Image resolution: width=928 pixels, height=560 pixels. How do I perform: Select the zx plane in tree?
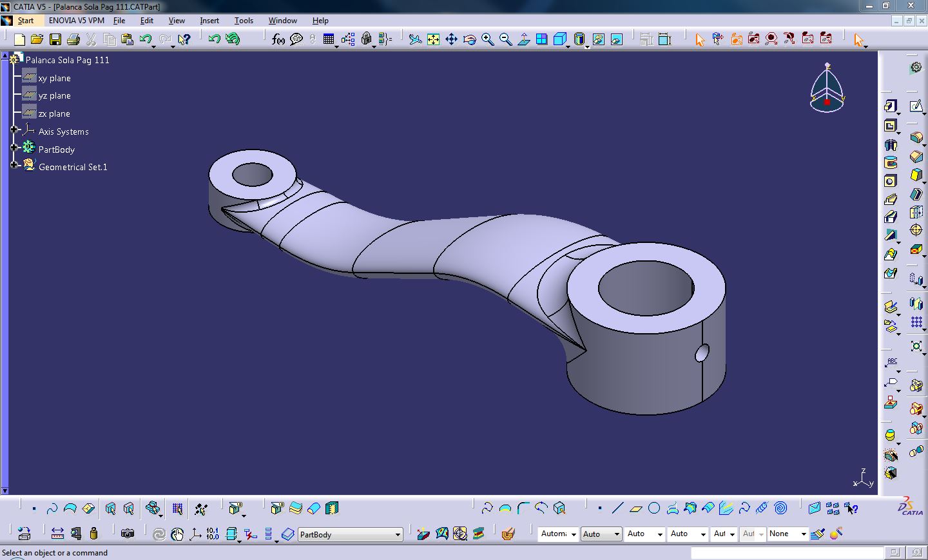54,113
